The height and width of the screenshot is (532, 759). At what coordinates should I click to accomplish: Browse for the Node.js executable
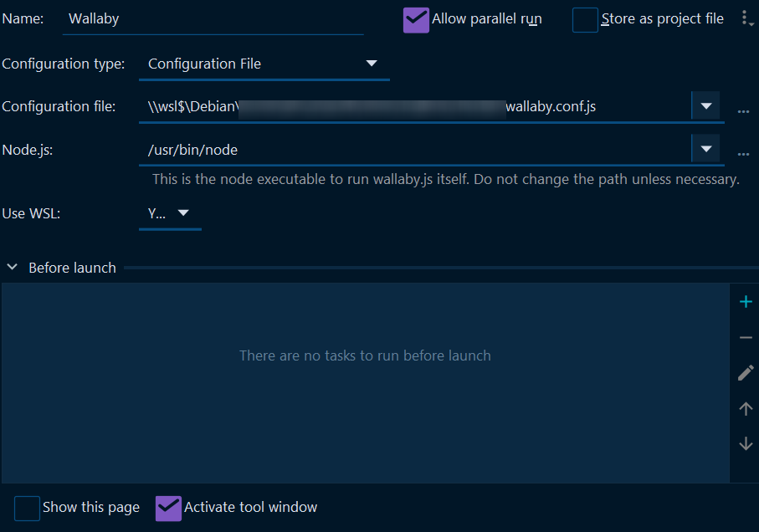click(x=743, y=154)
